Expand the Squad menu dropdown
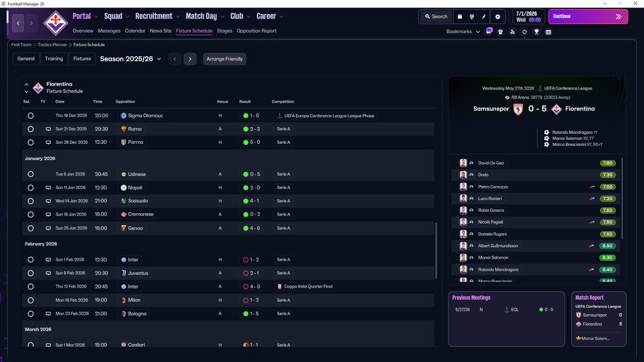The height and width of the screenshot is (362, 644). point(127,17)
